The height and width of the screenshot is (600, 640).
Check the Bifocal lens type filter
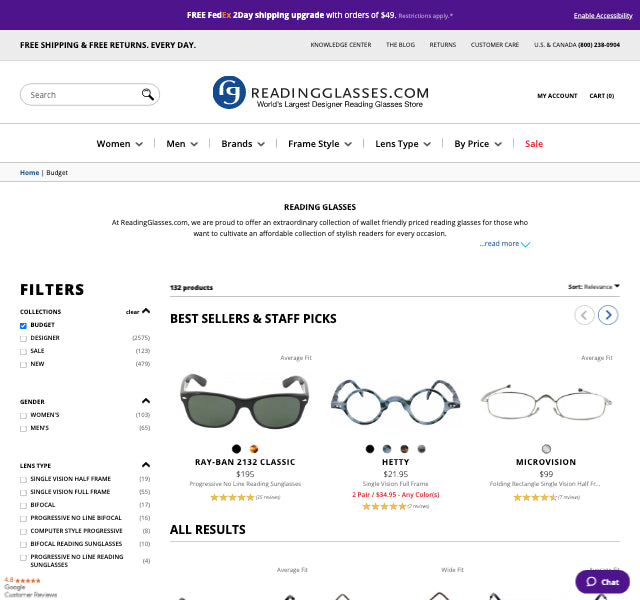23,505
